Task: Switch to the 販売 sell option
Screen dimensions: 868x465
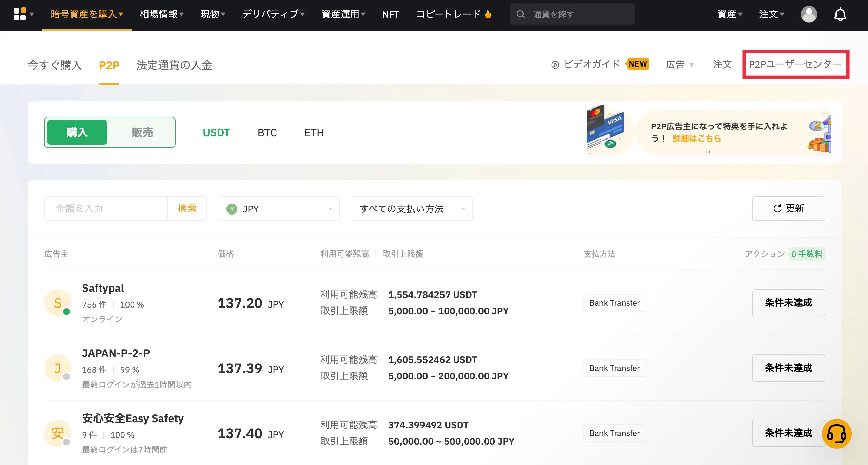Action: click(142, 132)
